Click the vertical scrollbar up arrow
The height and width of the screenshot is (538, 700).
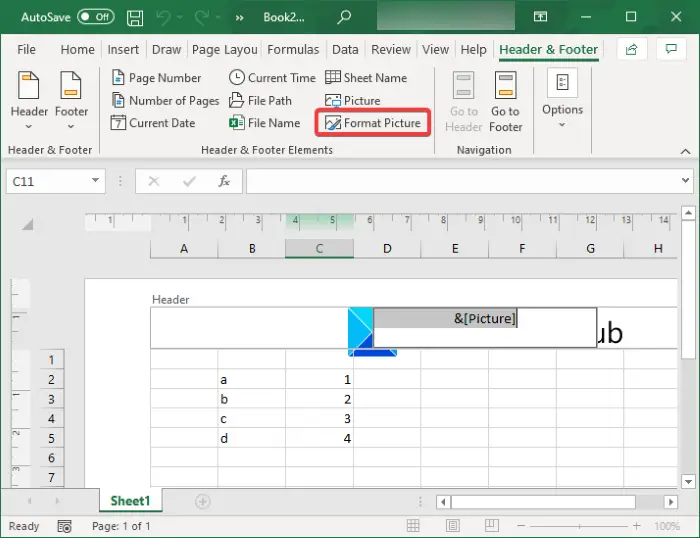click(x=688, y=213)
